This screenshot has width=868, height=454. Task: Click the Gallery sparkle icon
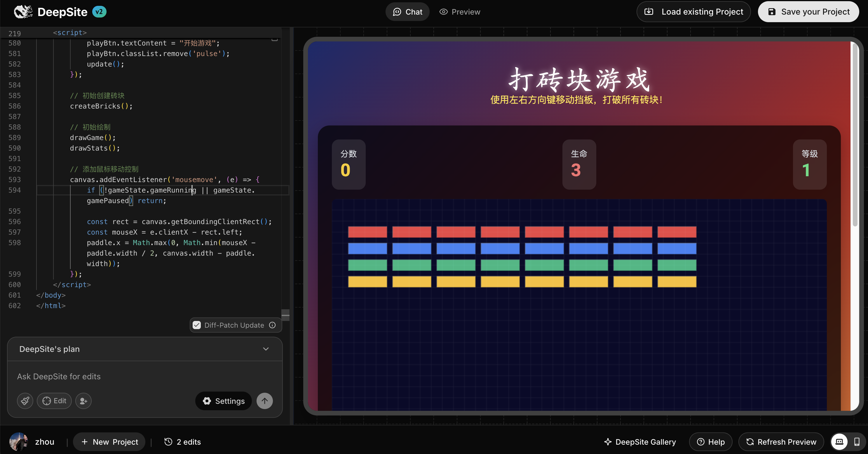(x=608, y=441)
